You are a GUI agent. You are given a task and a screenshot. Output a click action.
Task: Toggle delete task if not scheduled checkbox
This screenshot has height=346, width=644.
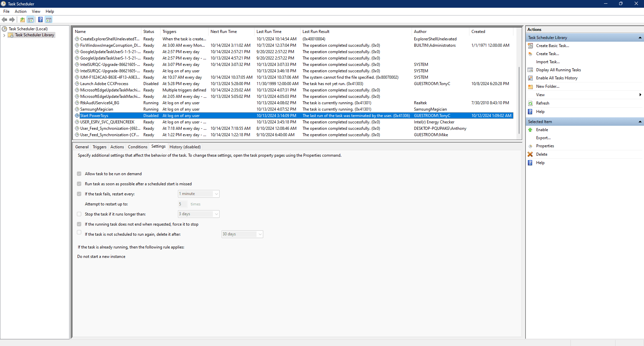79,232
